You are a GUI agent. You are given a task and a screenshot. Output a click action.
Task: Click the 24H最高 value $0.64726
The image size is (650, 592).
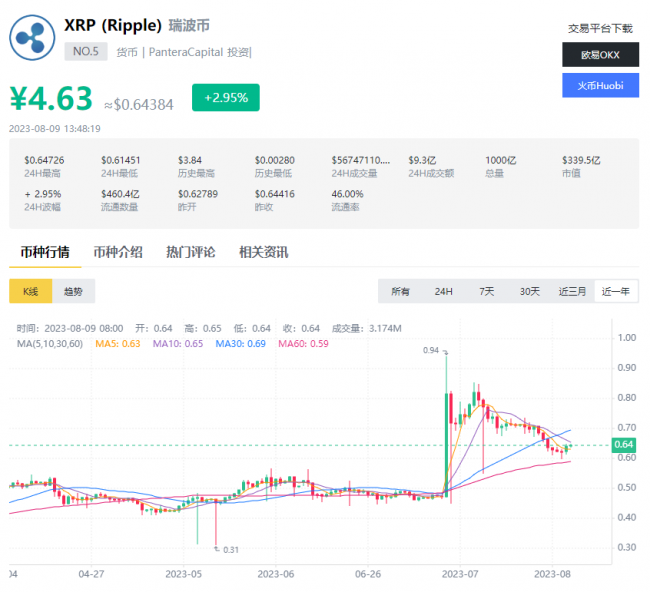pyautogui.click(x=44, y=160)
